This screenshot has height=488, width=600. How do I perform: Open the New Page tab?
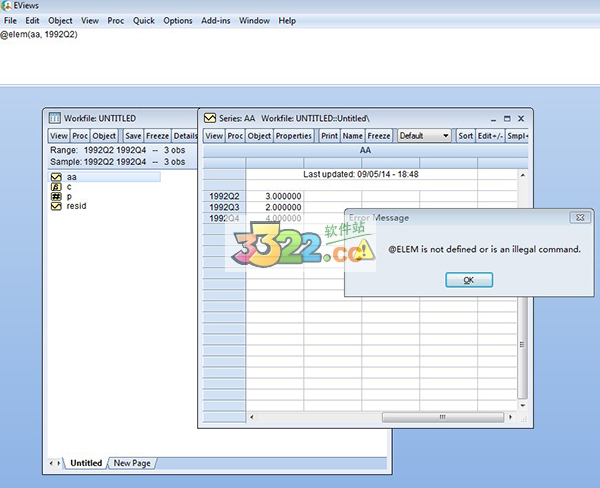coord(132,463)
